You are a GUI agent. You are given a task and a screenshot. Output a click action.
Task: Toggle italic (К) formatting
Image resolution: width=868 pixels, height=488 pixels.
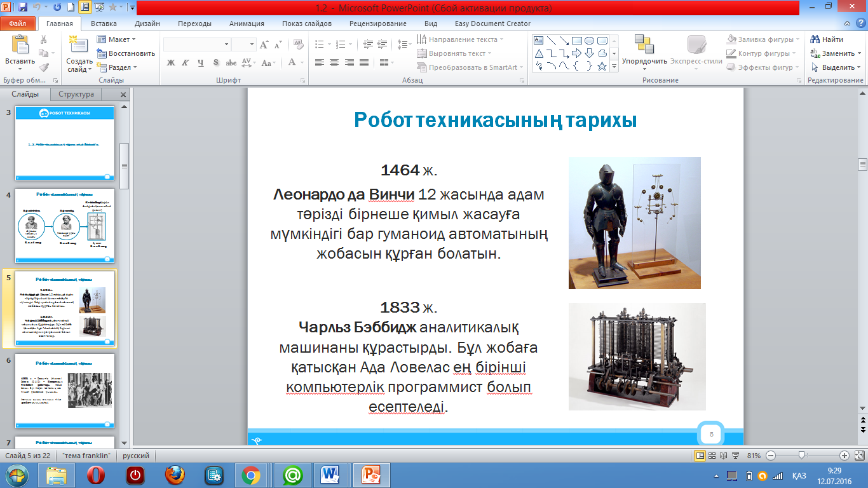(x=186, y=63)
